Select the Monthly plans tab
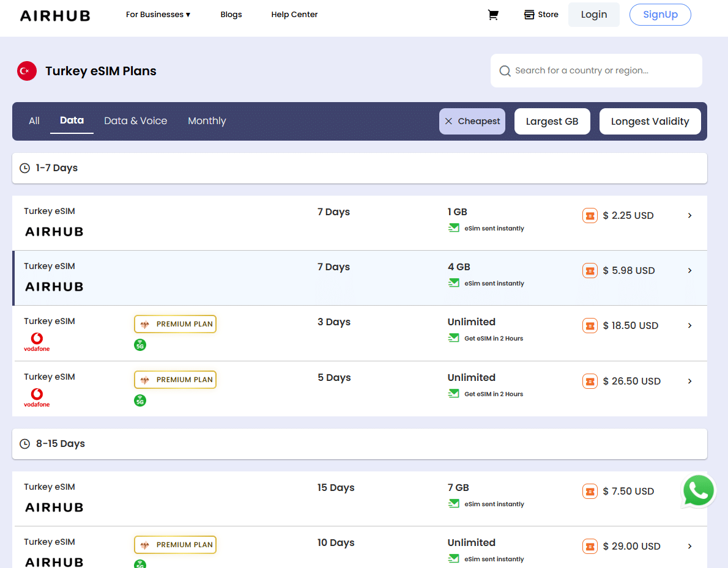728x568 pixels. pos(207,121)
